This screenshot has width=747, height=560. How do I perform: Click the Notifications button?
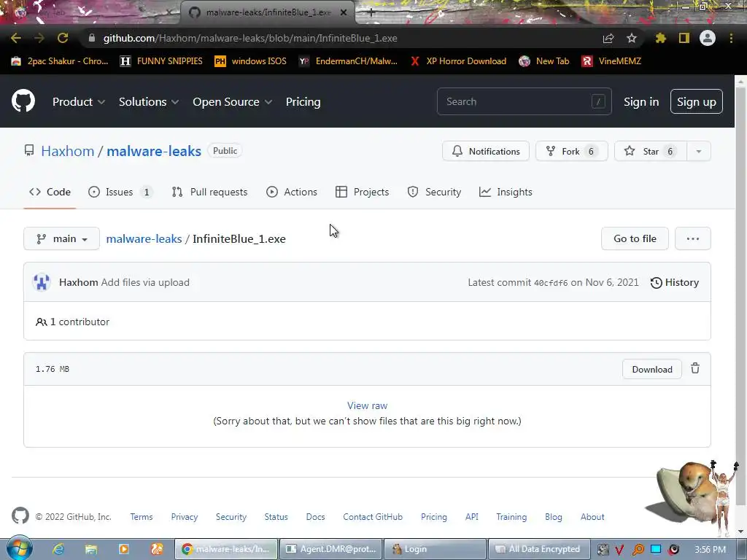tap(485, 152)
